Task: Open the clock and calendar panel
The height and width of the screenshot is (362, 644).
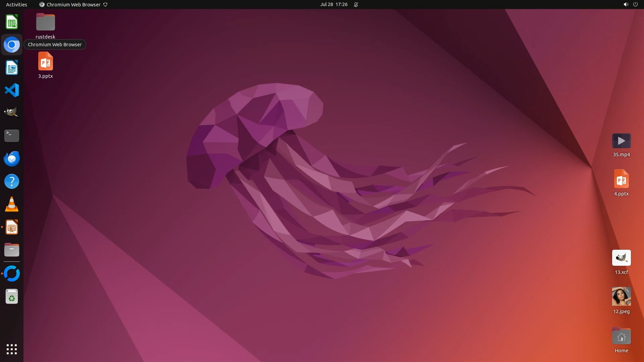Action: 333,4
